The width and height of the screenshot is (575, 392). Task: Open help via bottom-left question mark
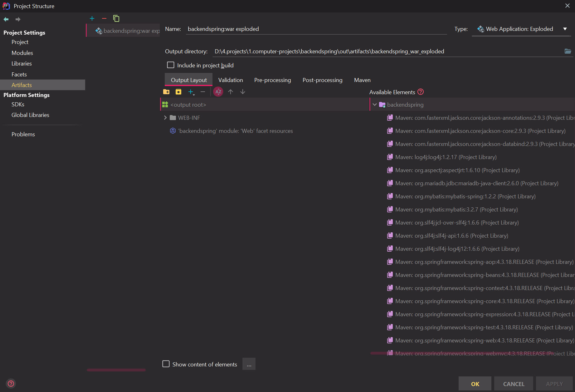[11, 384]
